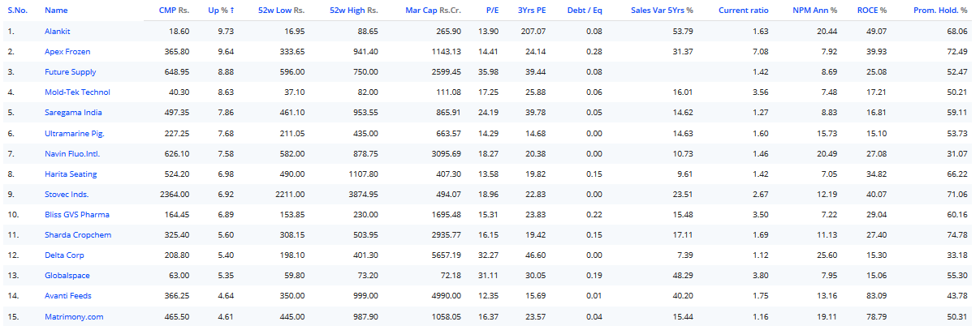Image resolution: width=980 pixels, height=326 pixels.
Task: Sort table by Name column header
Action: tap(56, 10)
